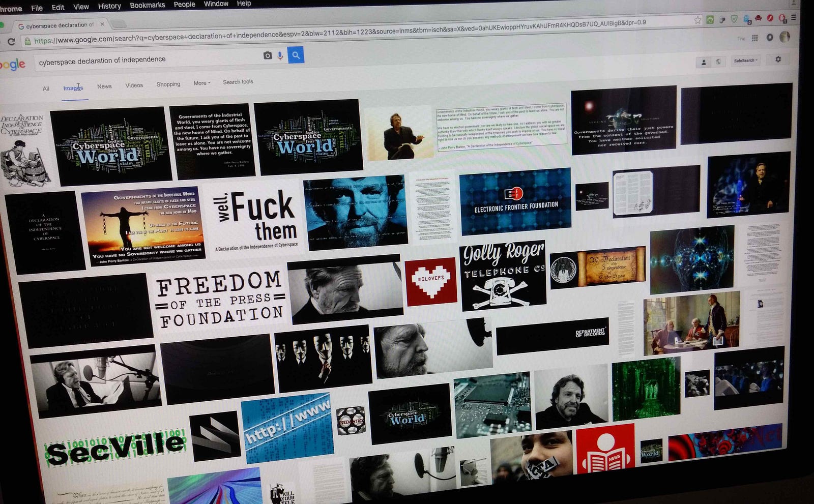Switch to the News results tab

click(104, 86)
